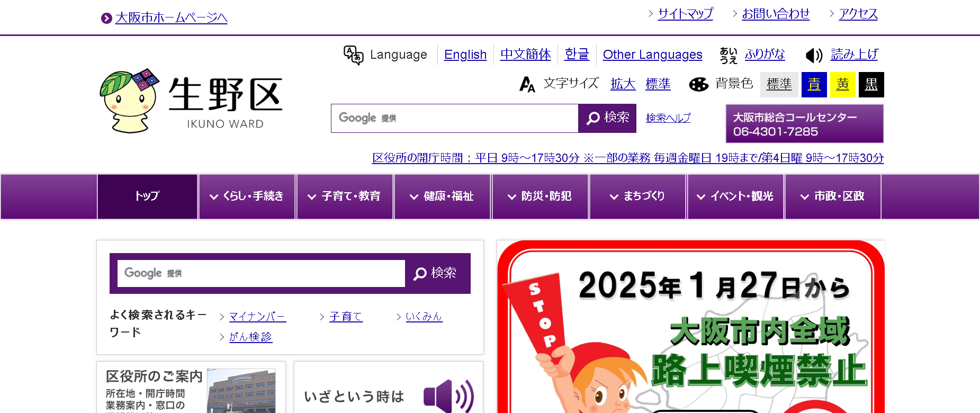
Task: Expand the まちづくり menu
Action: click(x=637, y=196)
